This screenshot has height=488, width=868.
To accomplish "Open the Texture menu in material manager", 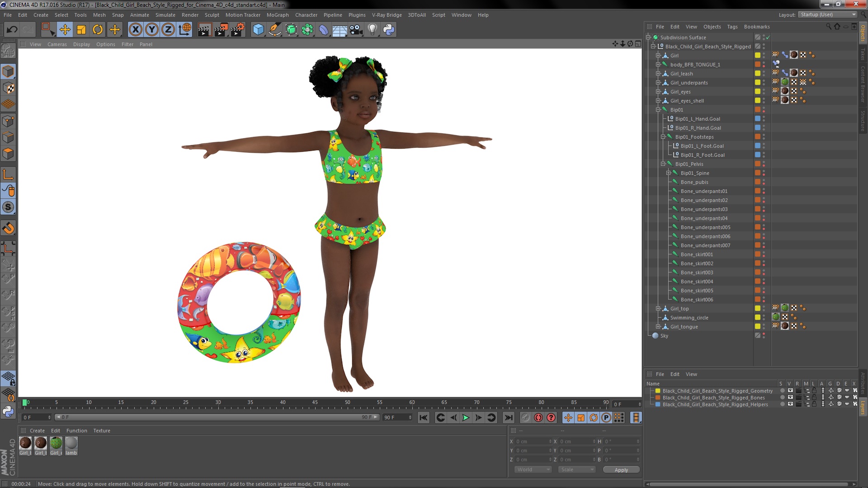I will pos(102,431).
